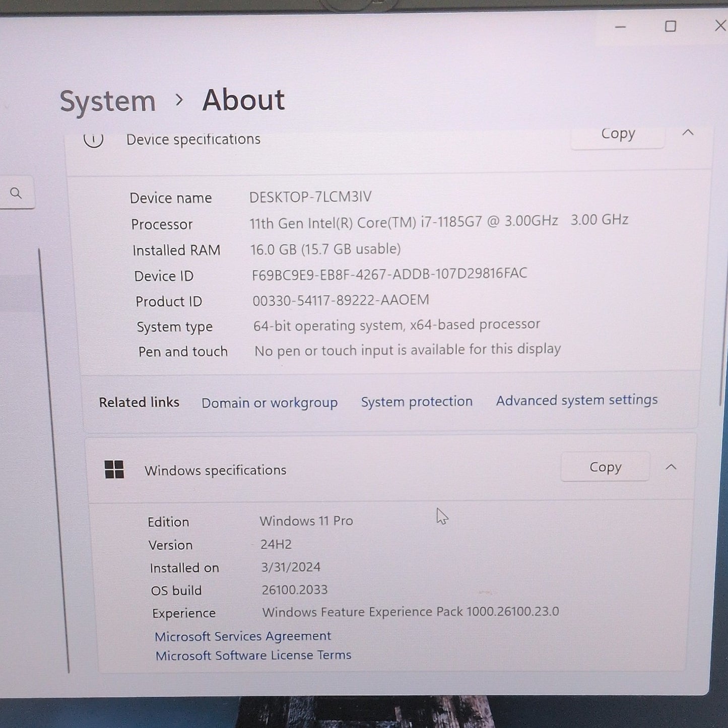Viewport: 728px width, 728px height.
Task: Open Microsoft Services Agreement link
Action: pyautogui.click(x=243, y=636)
